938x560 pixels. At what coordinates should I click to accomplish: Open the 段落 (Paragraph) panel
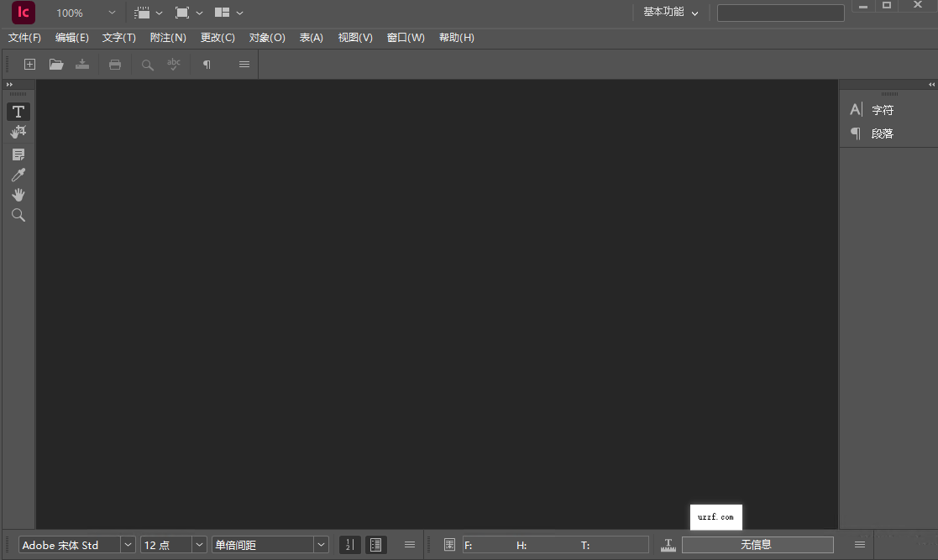point(883,133)
